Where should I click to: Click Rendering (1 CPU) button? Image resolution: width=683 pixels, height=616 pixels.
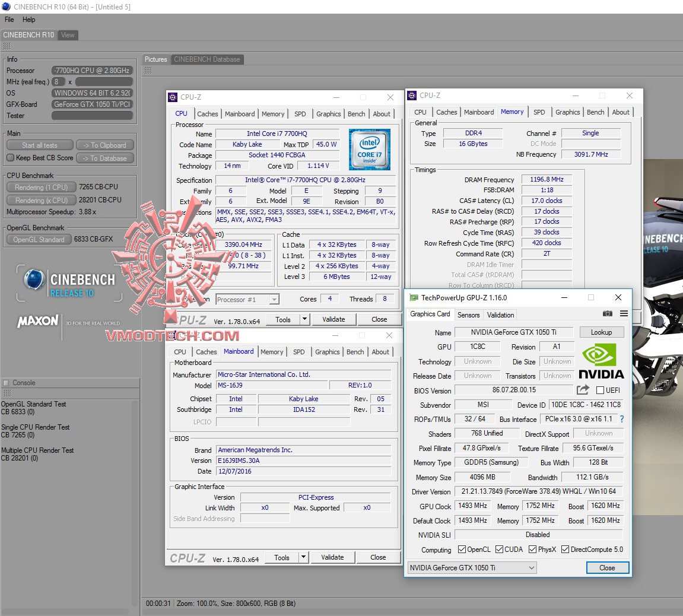click(x=42, y=187)
